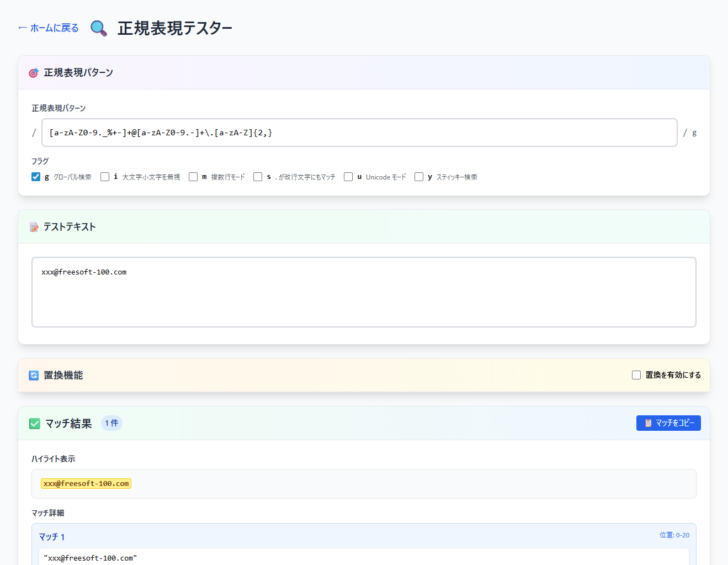Turn on the s dotall flag checkbox
The height and width of the screenshot is (565, 728).
point(258,177)
